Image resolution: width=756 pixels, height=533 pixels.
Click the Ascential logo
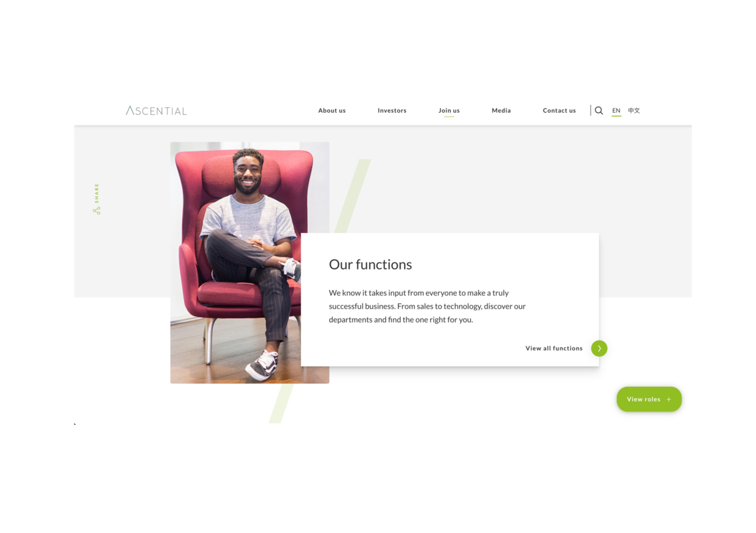[157, 111]
